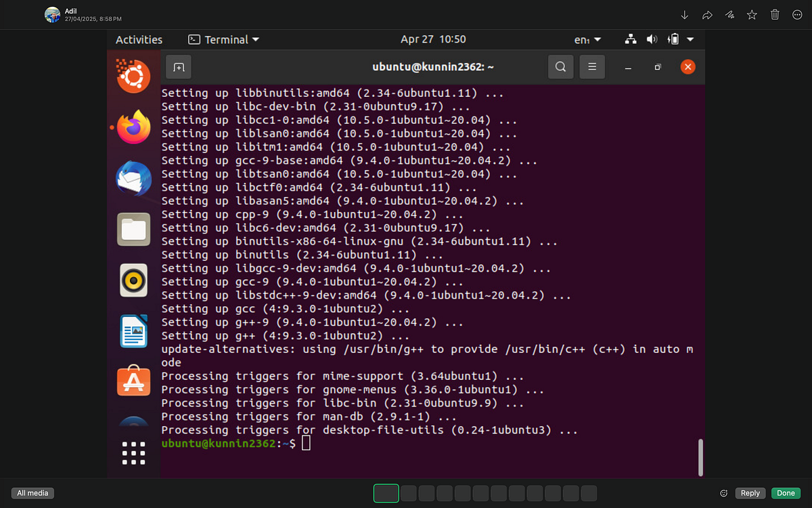
Task: Open the forward/share arrow icon
Action: coord(707,14)
